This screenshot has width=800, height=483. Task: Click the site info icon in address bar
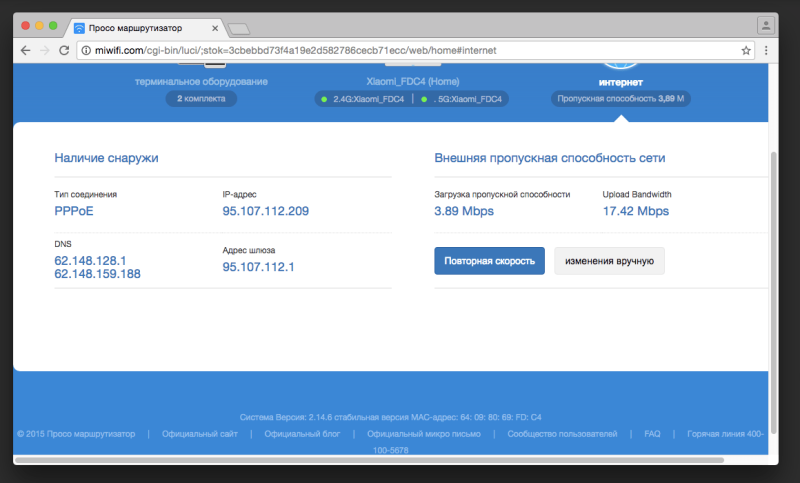86,50
